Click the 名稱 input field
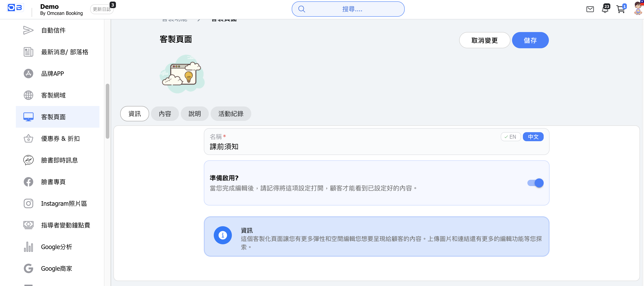This screenshot has height=286, width=644. point(350,147)
